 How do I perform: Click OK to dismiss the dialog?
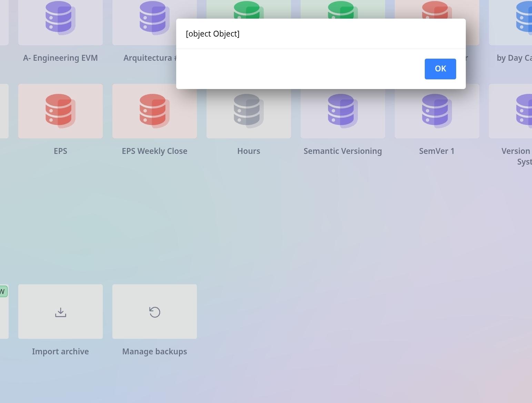[440, 69]
